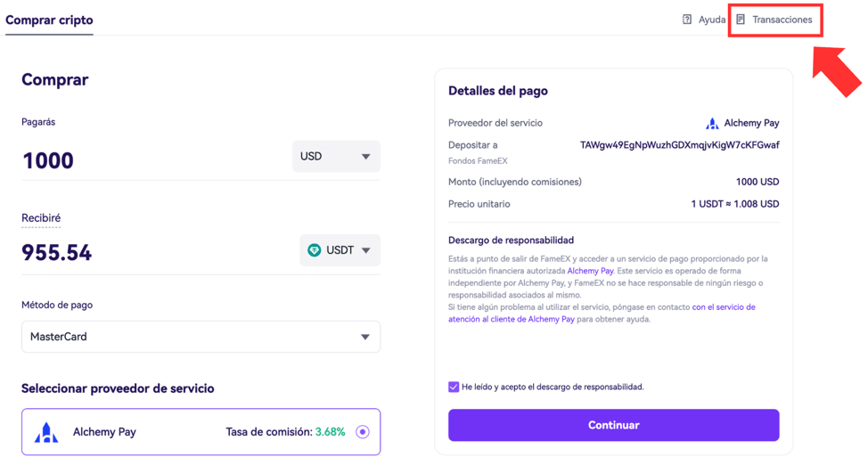Follow the Alchemy Pay link in the disclaimer
Image resolution: width=868 pixels, height=465 pixels.
(590, 271)
